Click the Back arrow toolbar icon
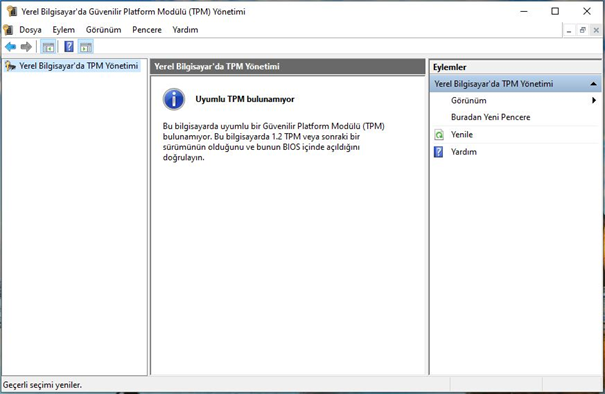 click(x=10, y=47)
